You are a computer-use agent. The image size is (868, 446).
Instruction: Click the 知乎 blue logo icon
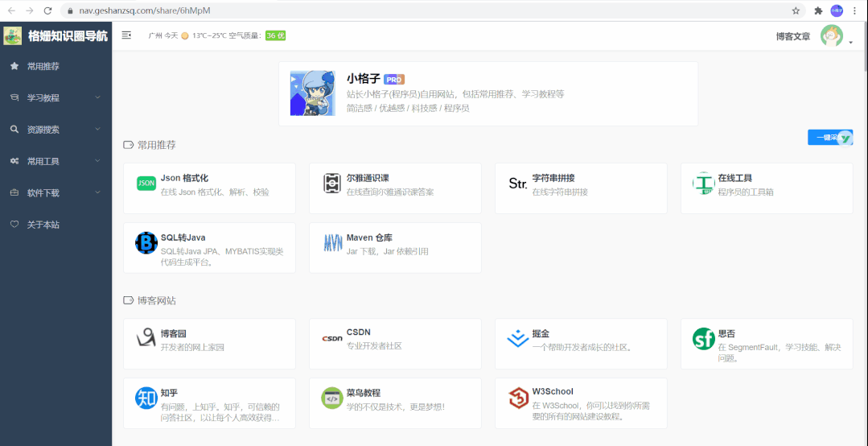146,398
